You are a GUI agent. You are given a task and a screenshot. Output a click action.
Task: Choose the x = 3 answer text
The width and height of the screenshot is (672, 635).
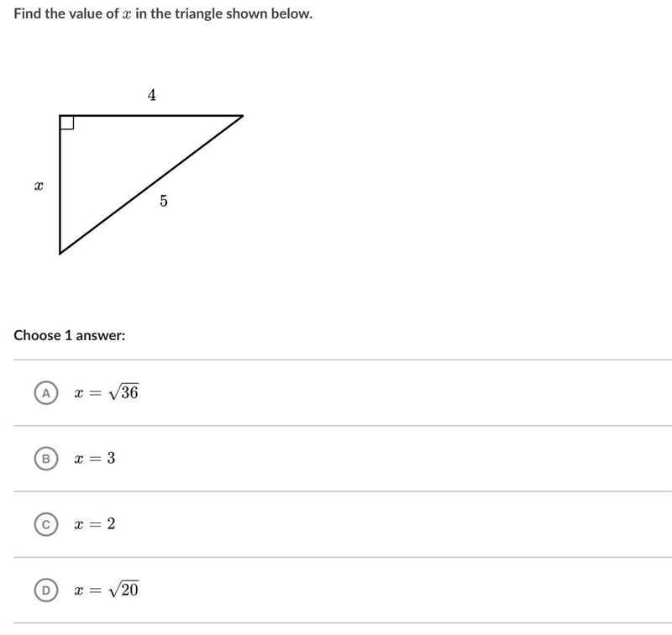point(95,458)
